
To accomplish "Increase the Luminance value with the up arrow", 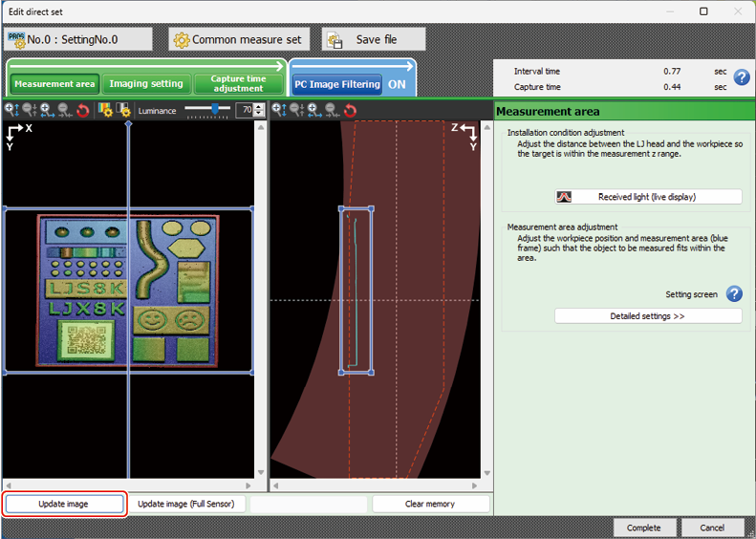I will click(260, 107).
